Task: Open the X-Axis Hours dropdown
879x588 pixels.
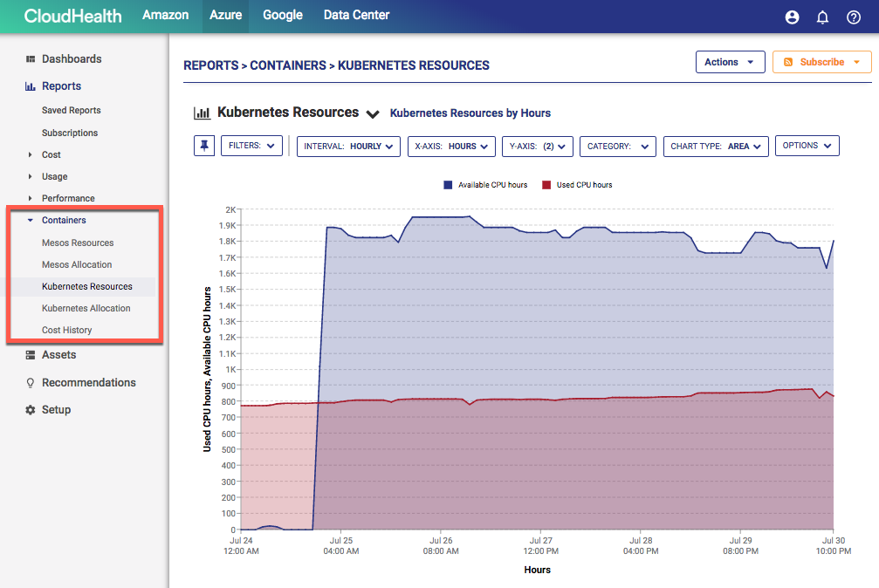Action: [451, 147]
